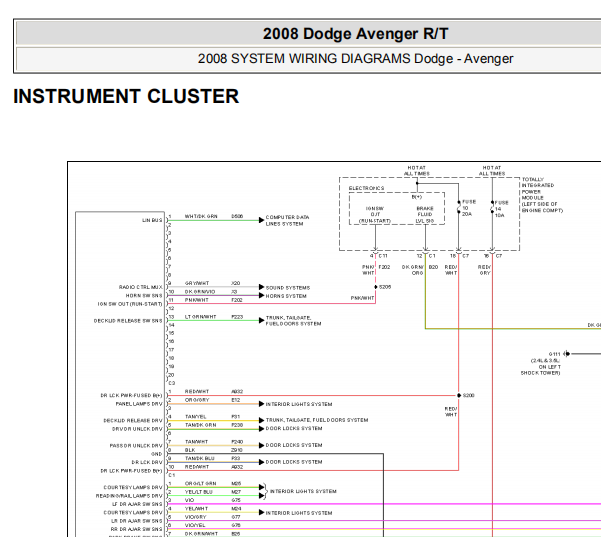Click the 'VIO/GRY' wire color label
The width and height of the screenshot is (601, 537).
[x=195, y=517]
